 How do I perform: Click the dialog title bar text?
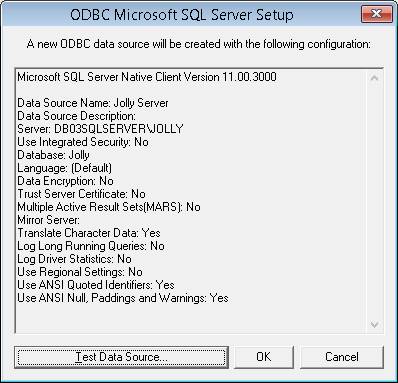[x=182, y=15]
